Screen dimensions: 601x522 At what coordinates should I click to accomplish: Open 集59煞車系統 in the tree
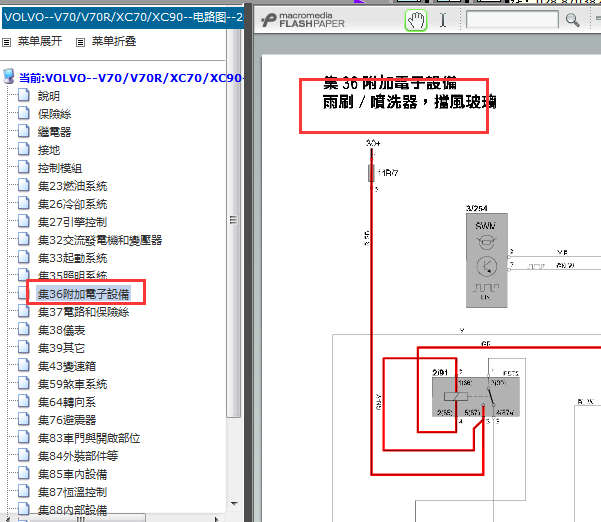coord(72,384)
